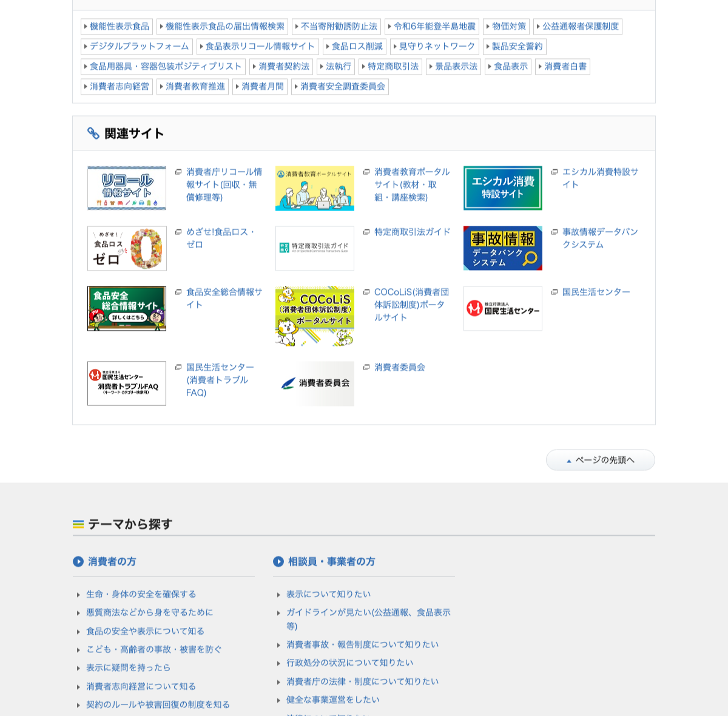728x716 pixels.
Task: Open the めざせ!食品ロスゼロ banner image
Action: click(127, 248)
